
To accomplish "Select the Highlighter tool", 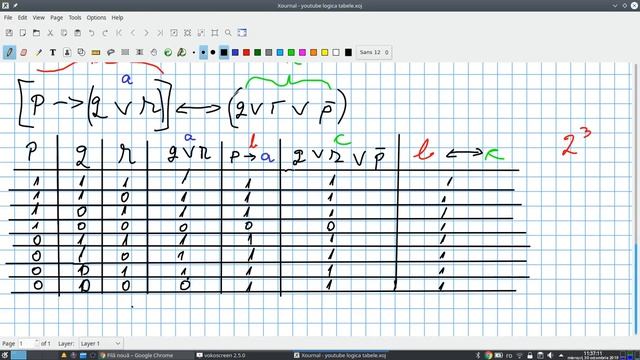I will [38, 52].
